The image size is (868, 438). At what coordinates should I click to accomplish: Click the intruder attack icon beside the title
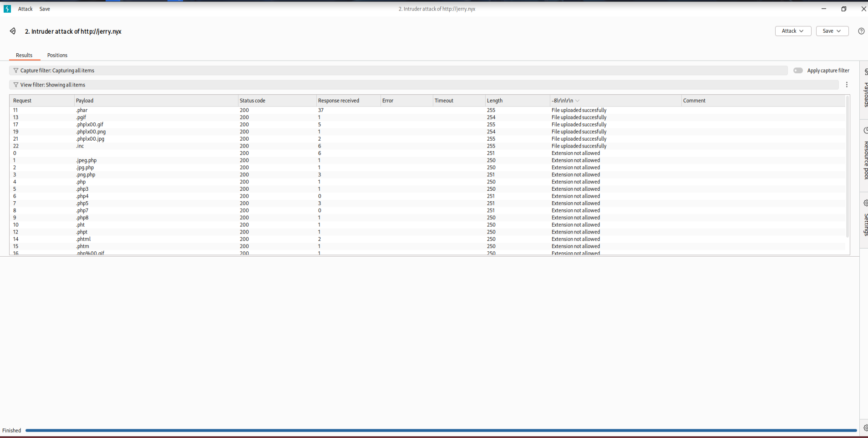point(13,31)
